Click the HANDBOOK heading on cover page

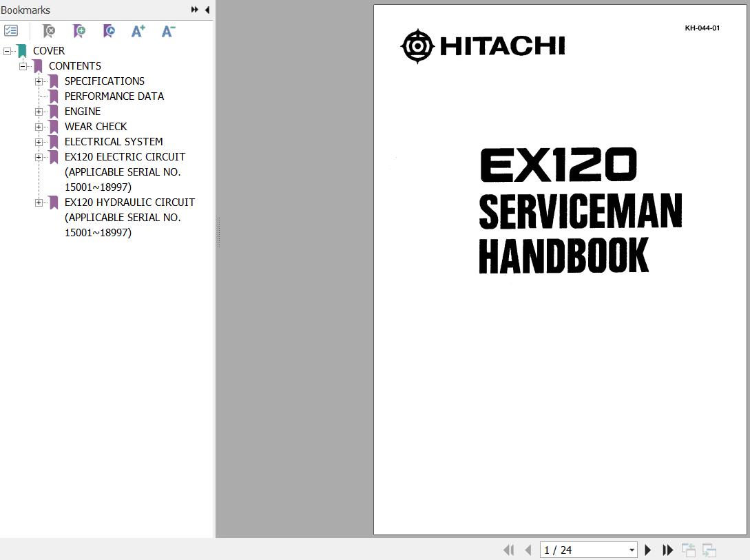tap(564, 256)
